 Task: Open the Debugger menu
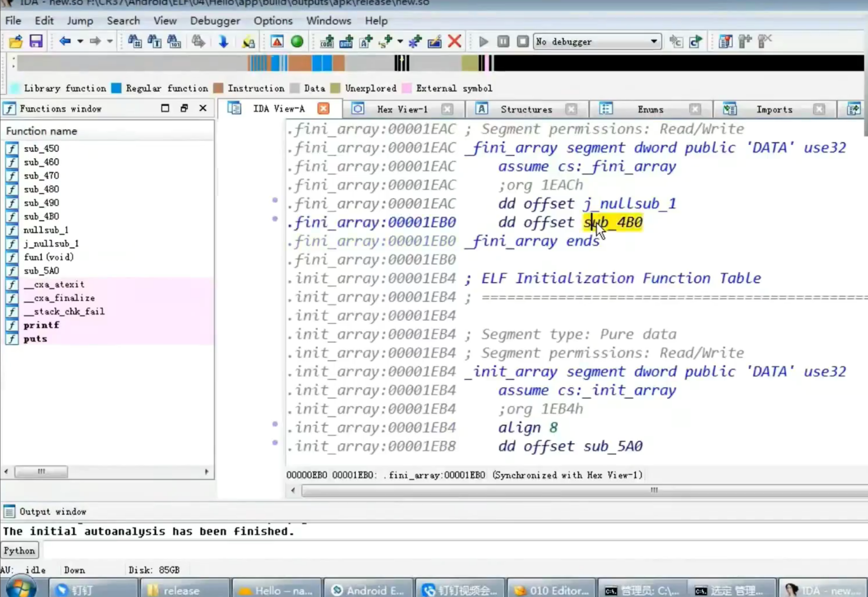215,20
